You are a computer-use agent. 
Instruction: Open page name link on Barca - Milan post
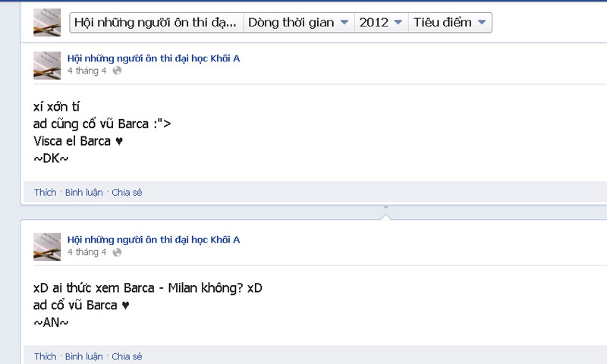point(153,240)
